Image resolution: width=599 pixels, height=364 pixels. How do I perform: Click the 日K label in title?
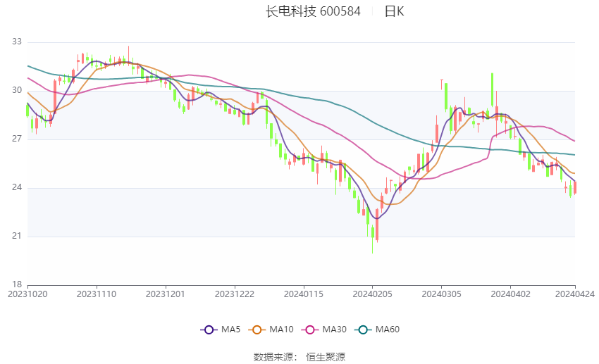pos(394,11)
